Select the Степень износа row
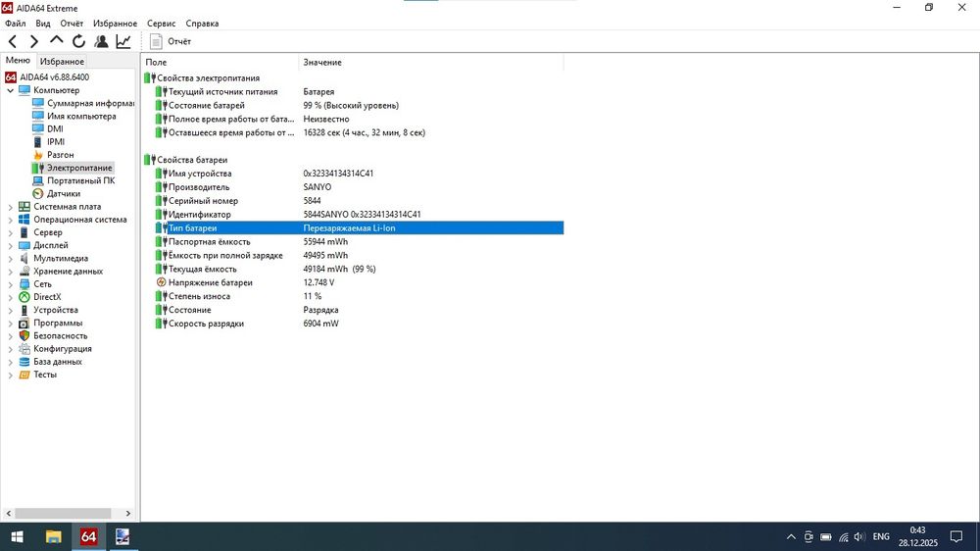Image resolution: width=980 pixels, height=551 pixels. 359,296
